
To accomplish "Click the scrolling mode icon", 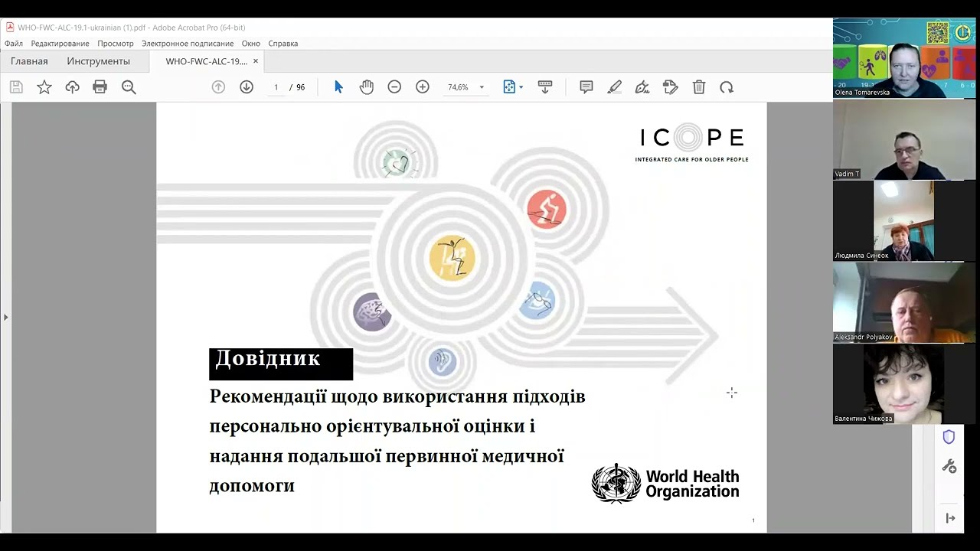I will 545,87.
